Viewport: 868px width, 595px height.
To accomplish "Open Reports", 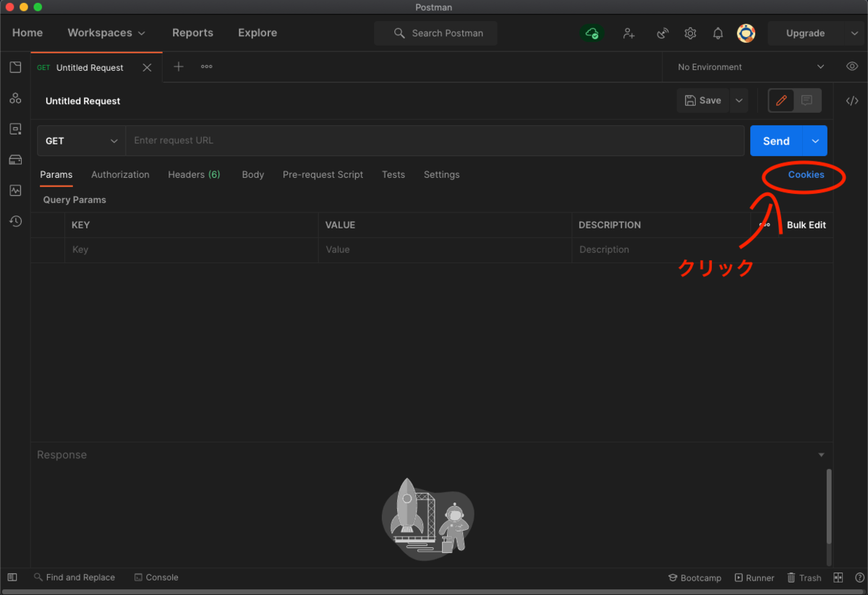I will tap(192, 33).
